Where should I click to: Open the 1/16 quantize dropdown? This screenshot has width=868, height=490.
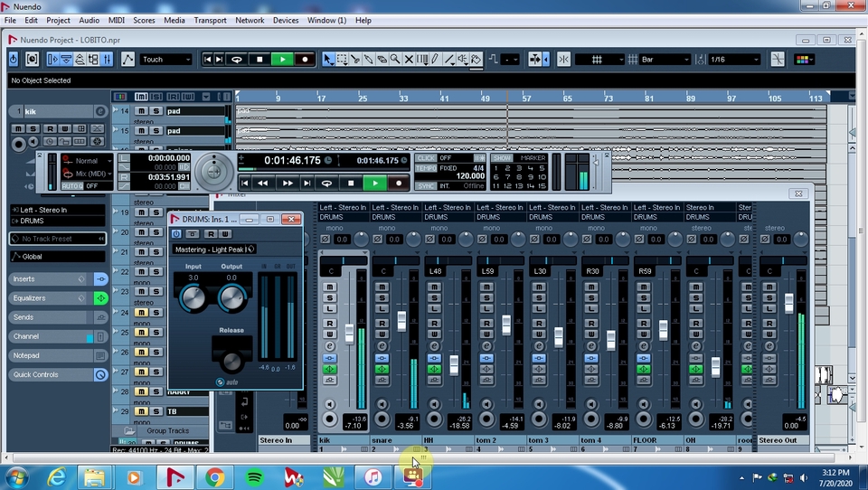734,60
